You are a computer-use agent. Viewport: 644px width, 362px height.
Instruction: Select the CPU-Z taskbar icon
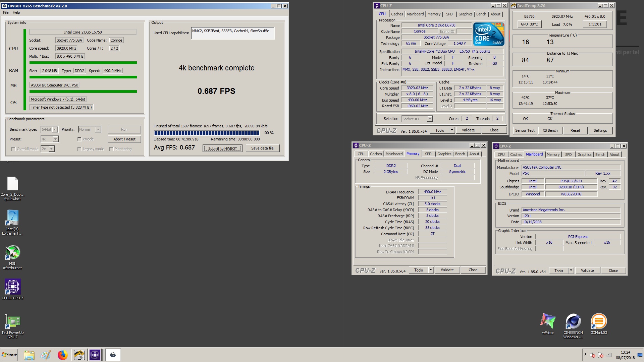[x=95, y=355]
